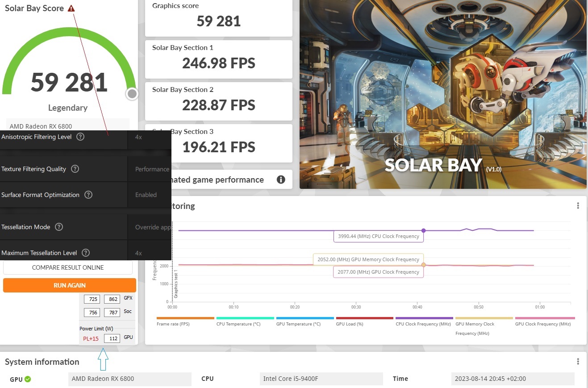Click the AMD Radeon RX 6800 label under score gauge
588x388 pixels.
point(41,126)
